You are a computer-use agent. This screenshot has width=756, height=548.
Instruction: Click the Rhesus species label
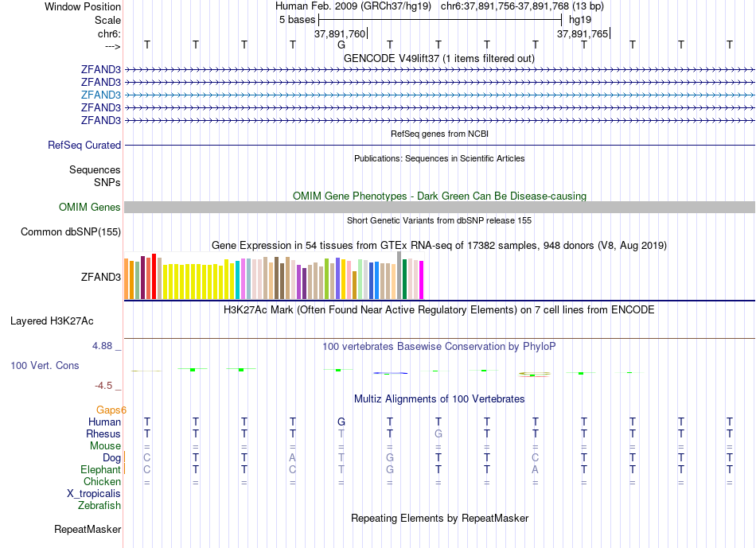point(103,433)
